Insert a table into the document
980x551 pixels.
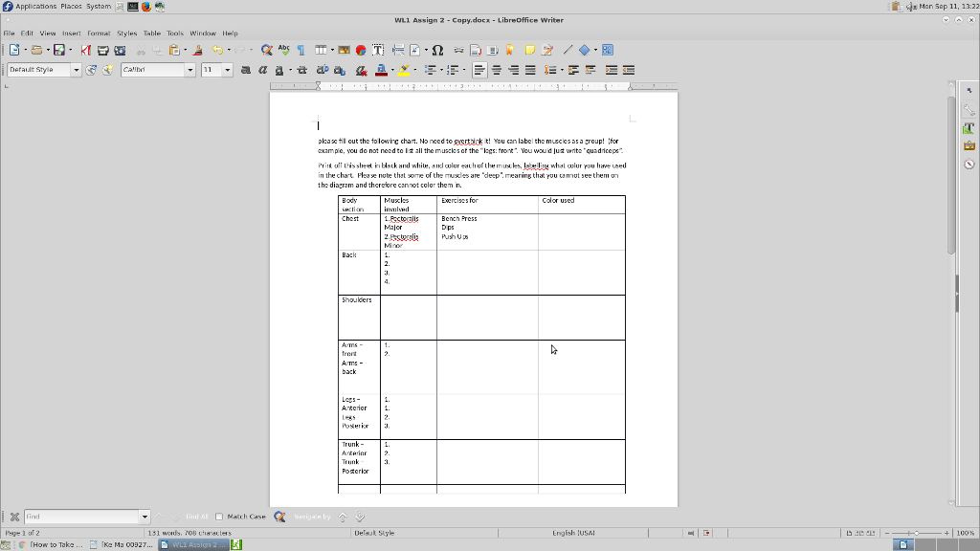coord(321,48)
